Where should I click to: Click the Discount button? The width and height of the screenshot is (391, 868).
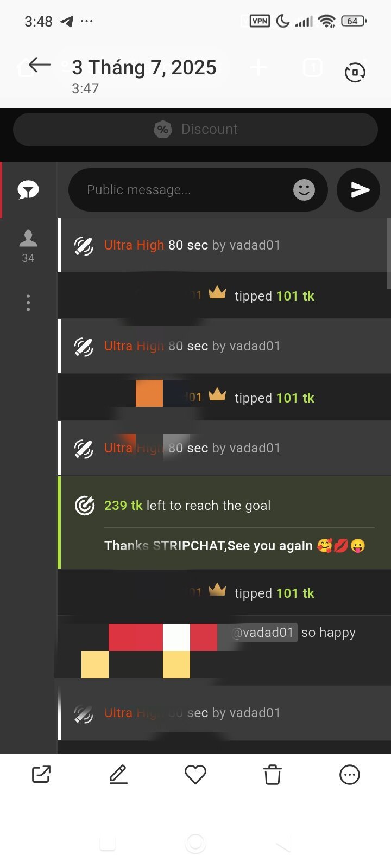point(195,129)
